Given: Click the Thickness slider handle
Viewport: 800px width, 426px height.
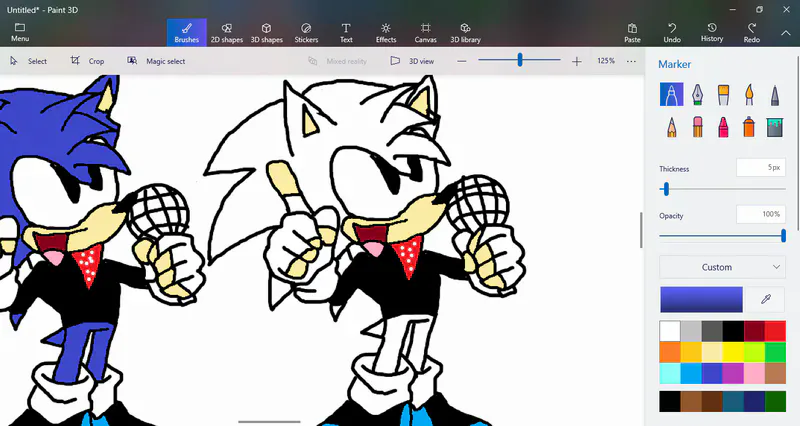Looking at the screenshot, I should tap(666, 189).
